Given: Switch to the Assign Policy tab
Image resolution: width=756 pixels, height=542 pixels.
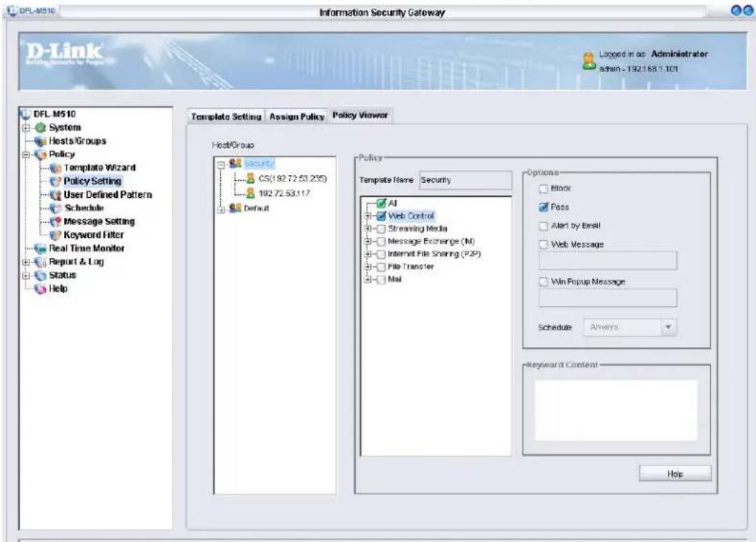Looking at the screenshot, I should (x=296, y=117).
